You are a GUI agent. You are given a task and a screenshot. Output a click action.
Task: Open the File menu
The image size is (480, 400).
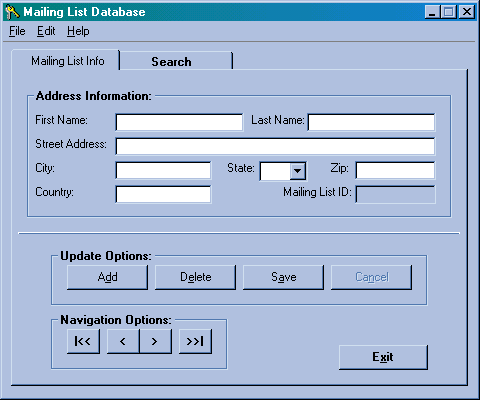point(17,31)
